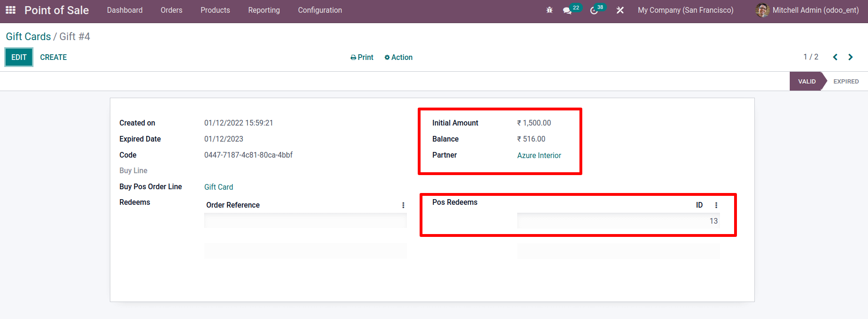Open the Print dropdown
Image resolution: width=868 pixels, height=319 pixels.
pos(362,57)
